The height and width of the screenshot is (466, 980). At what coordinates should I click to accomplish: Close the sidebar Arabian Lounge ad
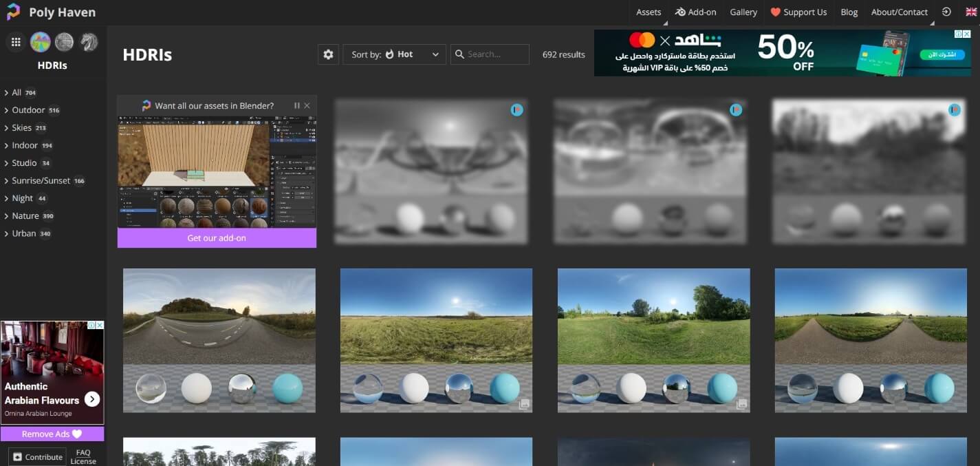pyautogui.click(x=99, y=325)
